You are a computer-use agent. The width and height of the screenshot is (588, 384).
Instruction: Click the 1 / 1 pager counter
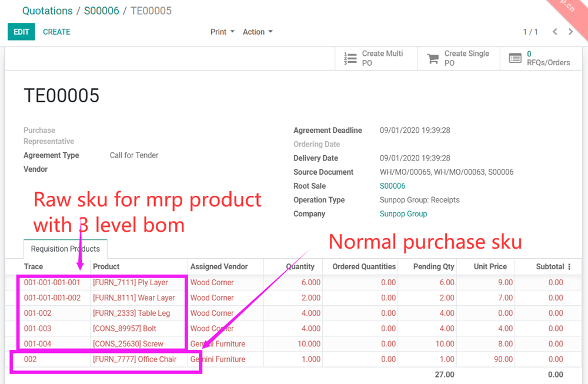click(x=530, y=32)
